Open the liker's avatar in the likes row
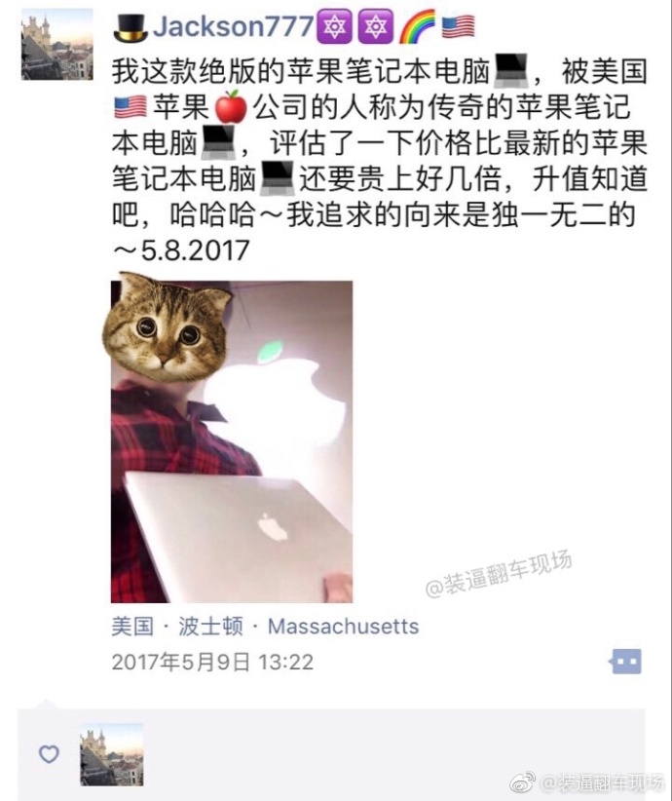The width and height of the screenshot is (672, 801). pos(112,754)
